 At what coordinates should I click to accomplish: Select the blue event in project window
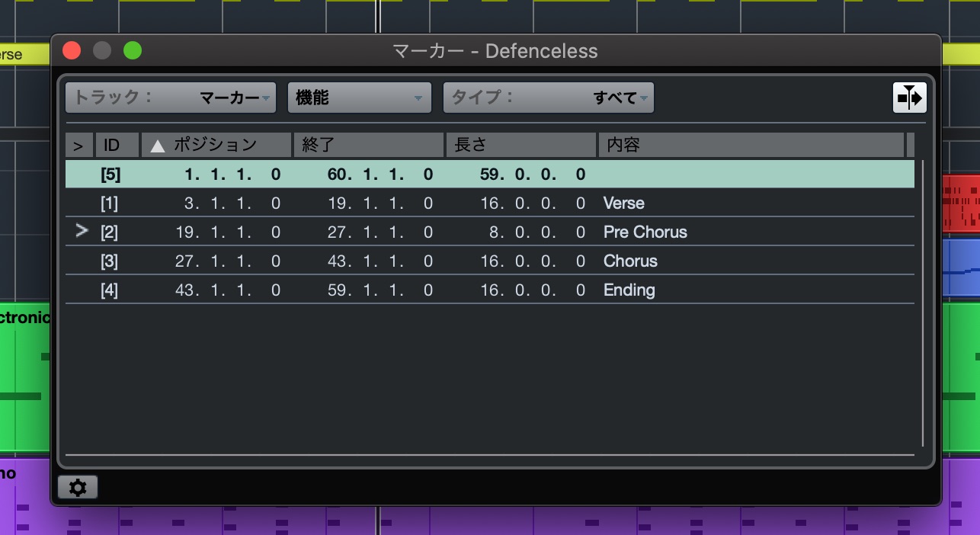point(961,267)
